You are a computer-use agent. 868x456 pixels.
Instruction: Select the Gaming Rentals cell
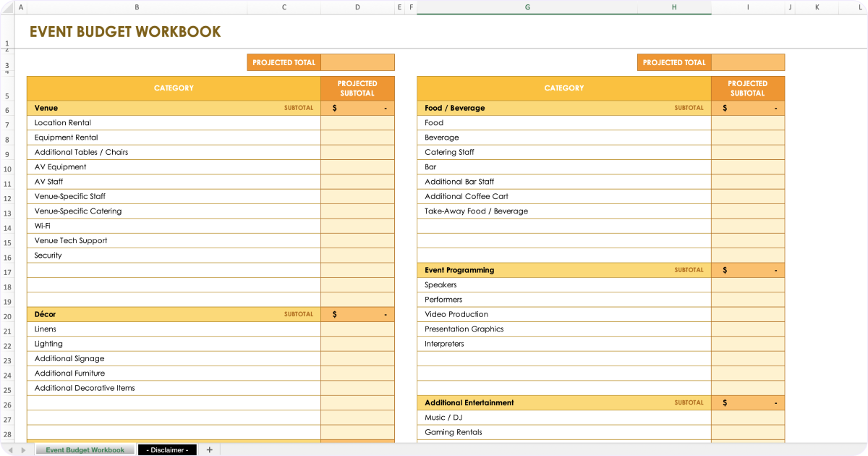506,431
